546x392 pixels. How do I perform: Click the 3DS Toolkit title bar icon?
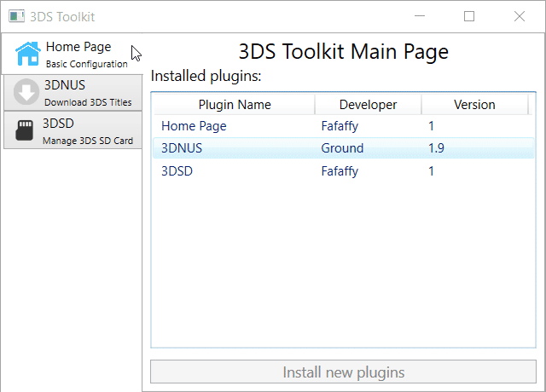point(16,16)
